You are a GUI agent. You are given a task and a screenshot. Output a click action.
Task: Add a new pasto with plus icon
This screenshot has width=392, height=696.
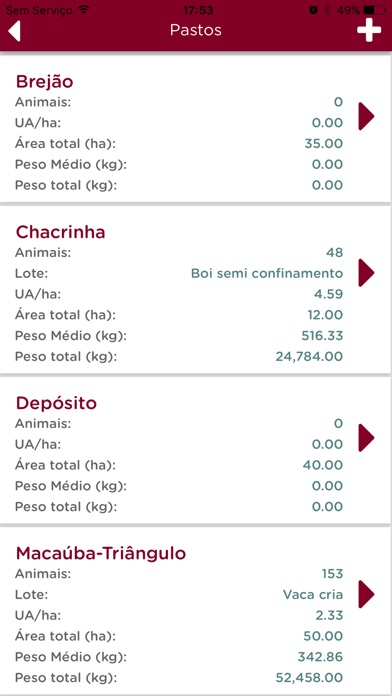pyautogui.click(x=369, y=31)
